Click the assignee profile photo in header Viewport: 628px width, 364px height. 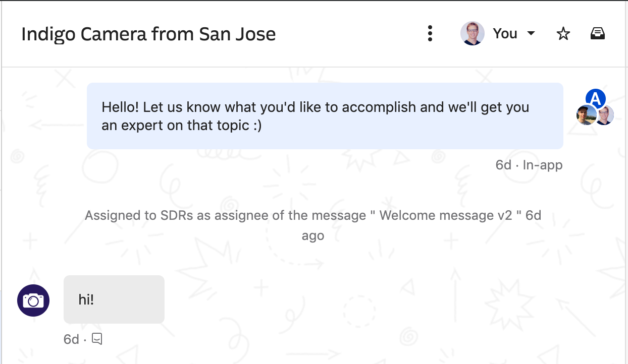473,34
